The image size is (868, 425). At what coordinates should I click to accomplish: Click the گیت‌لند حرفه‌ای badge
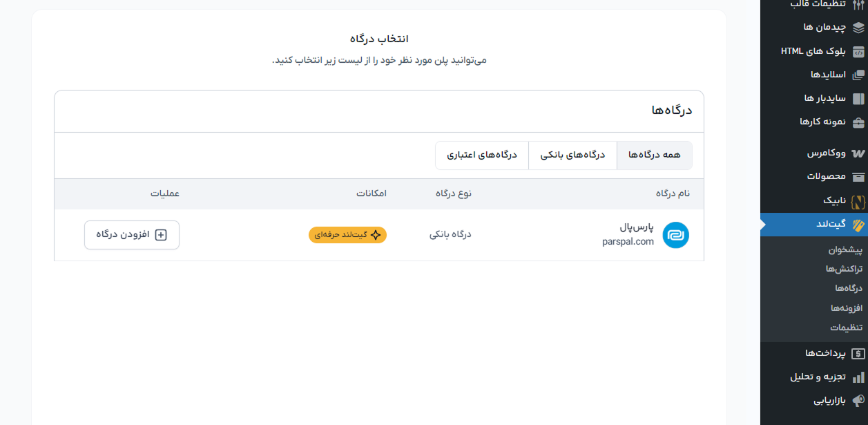(347, 235)
